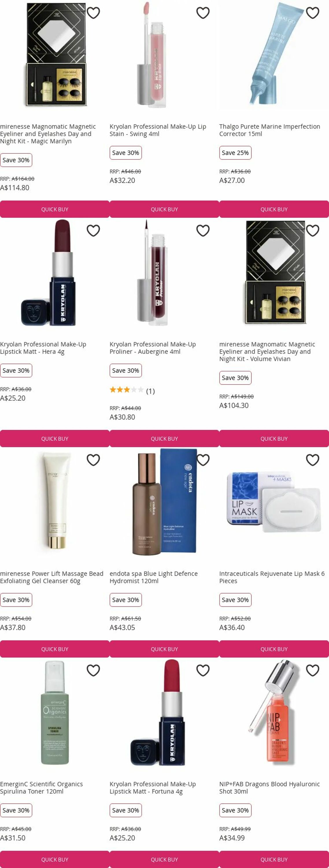Quick buy Thalgo Purete Marine Corrector
Viewport: 329px width, 868px height.
[274, 209]
